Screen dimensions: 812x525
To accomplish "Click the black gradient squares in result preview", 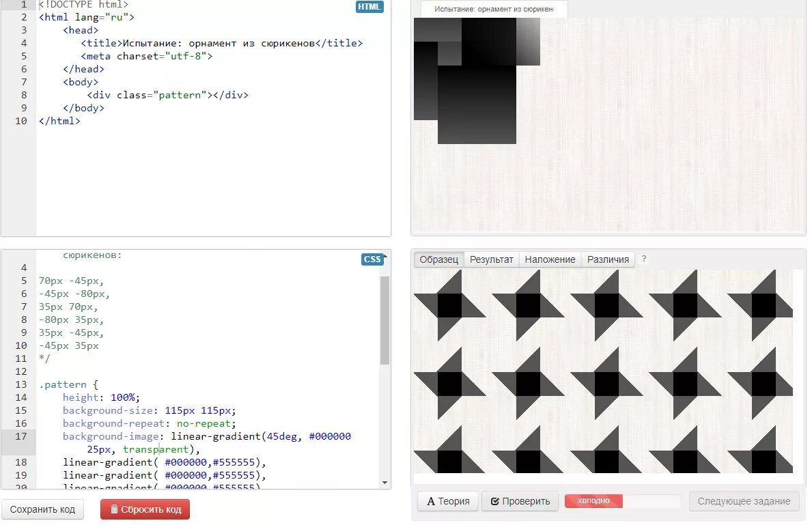I will (x=477, y=81).
